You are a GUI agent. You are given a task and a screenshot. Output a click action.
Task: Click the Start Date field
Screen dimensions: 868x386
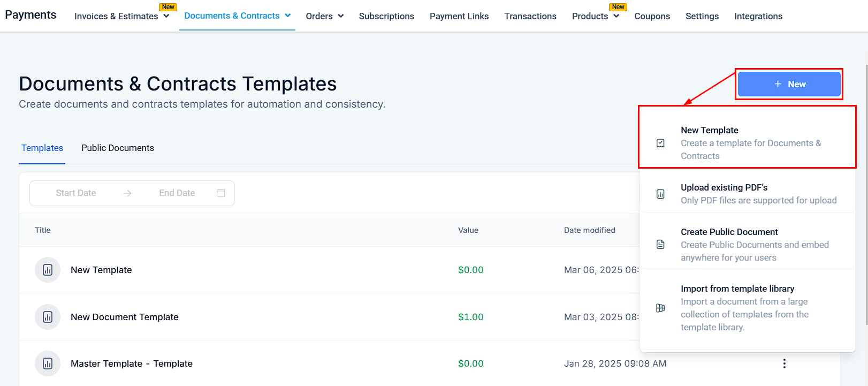pyautogui.click(x=76, y=193)
